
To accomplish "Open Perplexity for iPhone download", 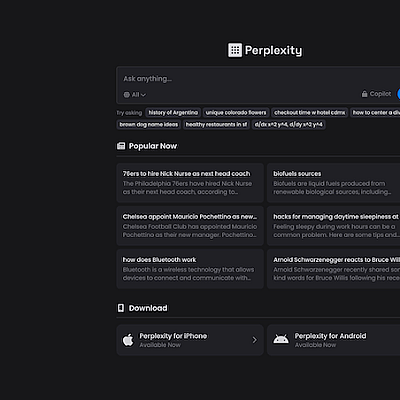I will [x=190, y=340].
